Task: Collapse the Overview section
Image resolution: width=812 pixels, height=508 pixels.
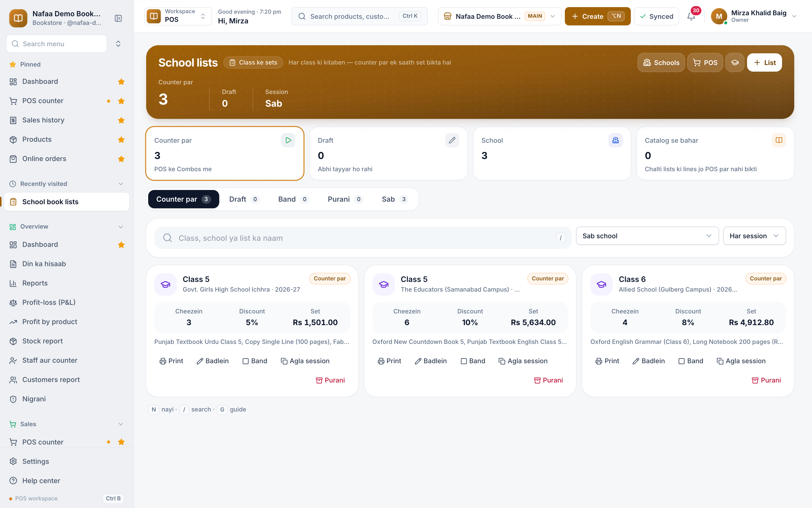Action: 121,227
